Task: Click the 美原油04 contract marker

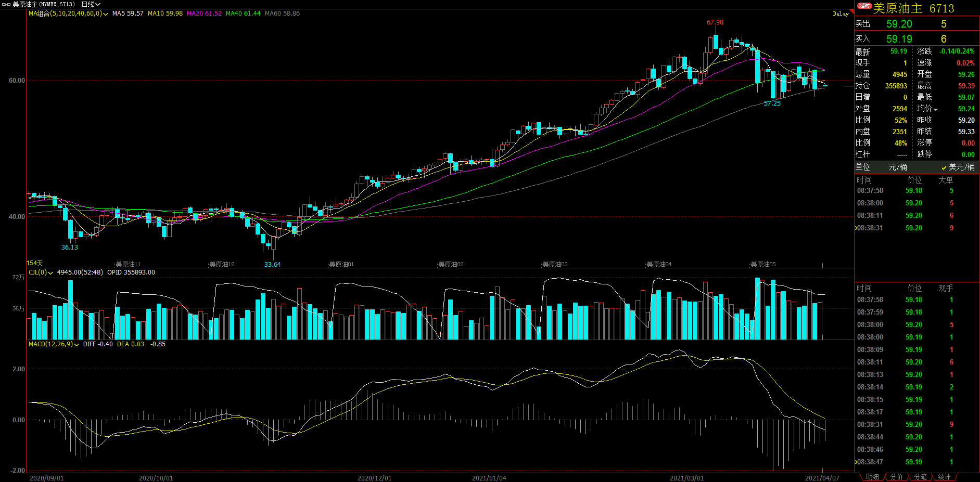Action: [x=659, y=265]
